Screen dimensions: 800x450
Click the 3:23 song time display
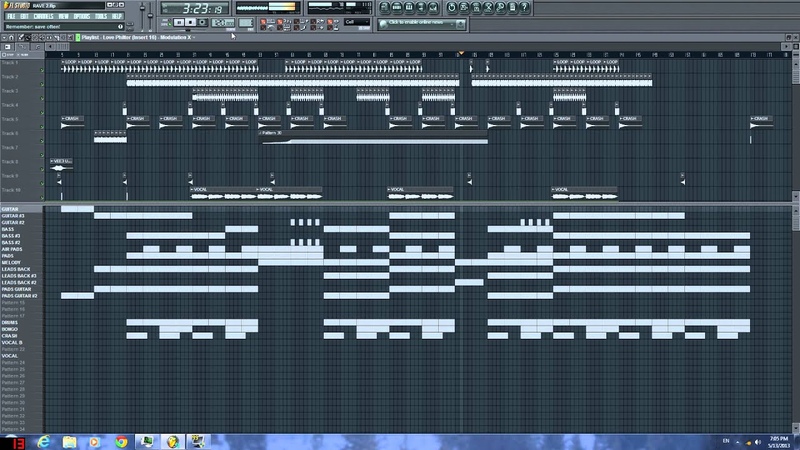click(x=195, y=9)
